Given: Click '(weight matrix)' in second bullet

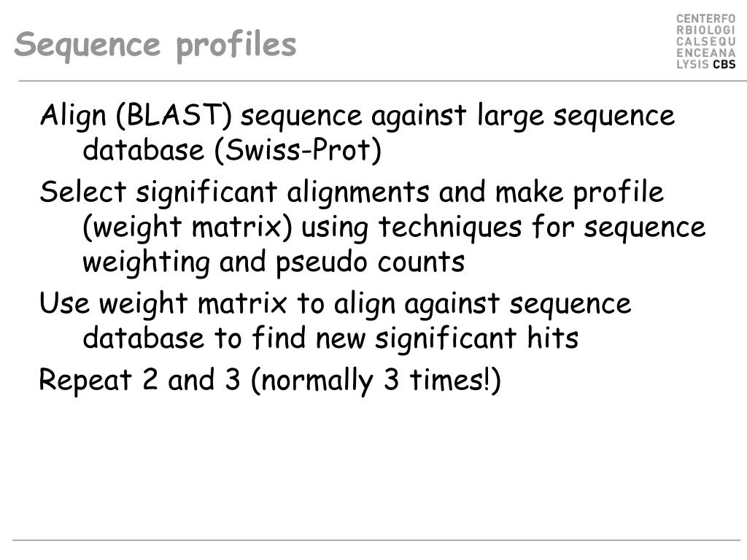Looking at the screenshot, I should 187,227.
